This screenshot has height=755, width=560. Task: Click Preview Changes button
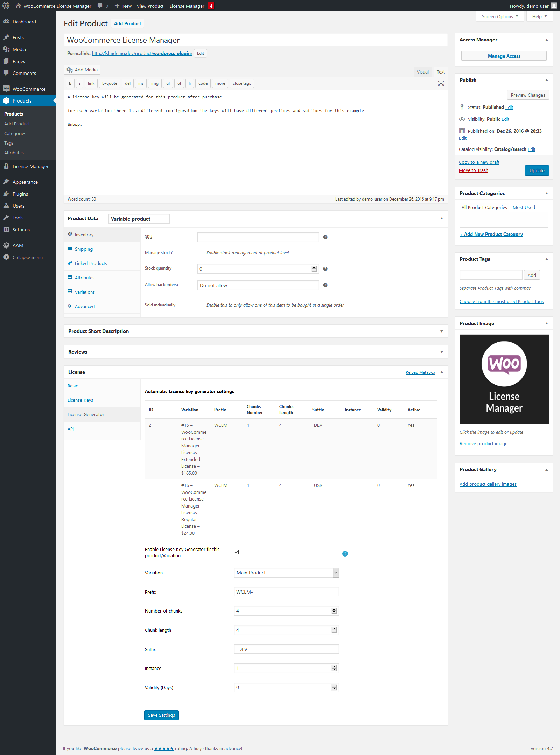coord(528,95)
